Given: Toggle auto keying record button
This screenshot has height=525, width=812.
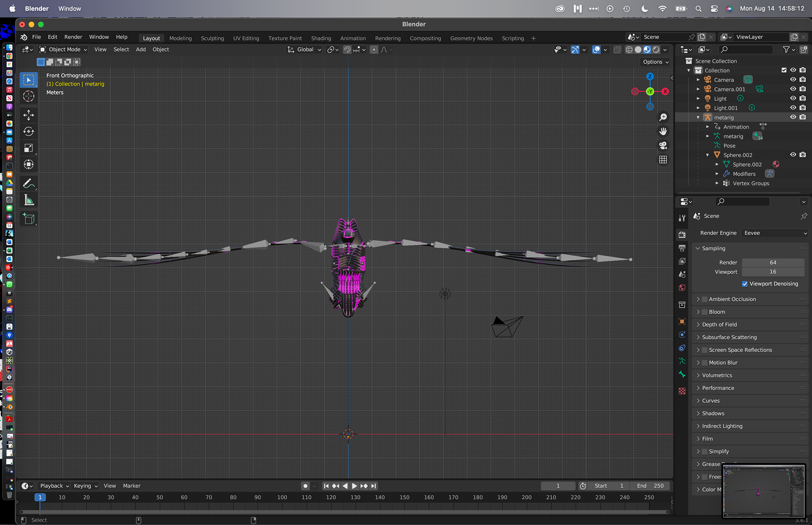Looking at the screenshot, I should [x=305, y=486].
